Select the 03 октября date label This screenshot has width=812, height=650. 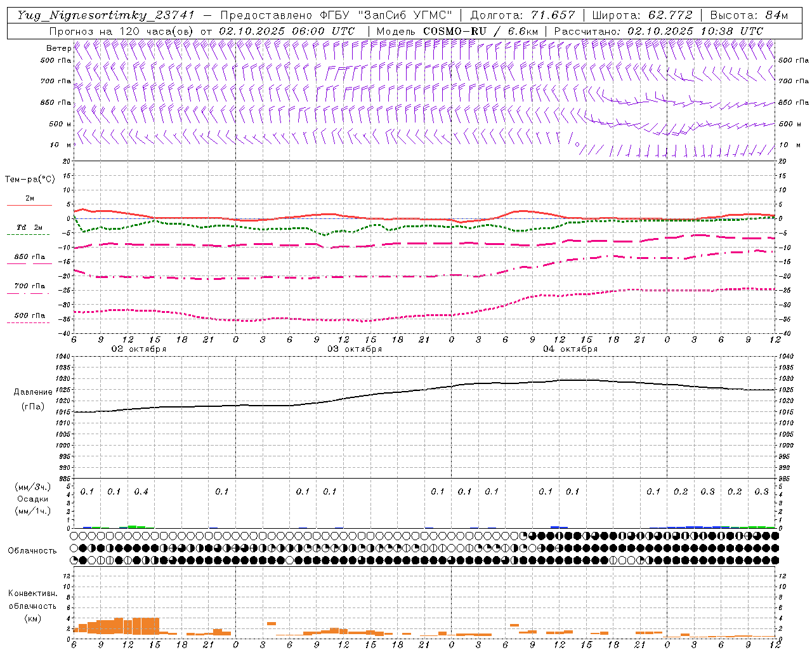[x=355, y=349]
